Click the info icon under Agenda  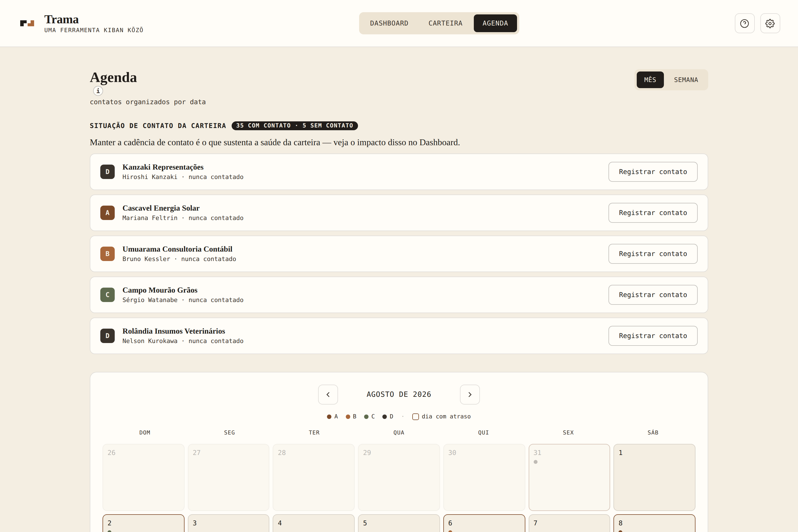[x=98, y=91]
